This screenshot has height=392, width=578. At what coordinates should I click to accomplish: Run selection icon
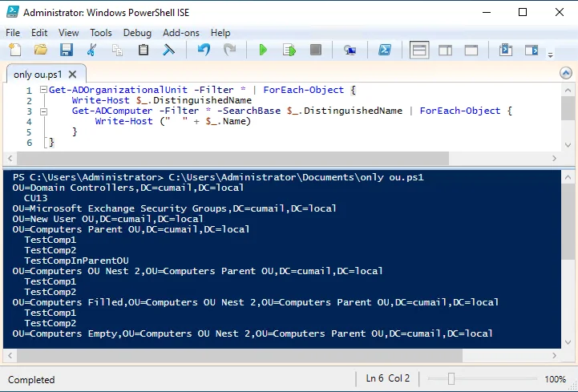[289, 50]
